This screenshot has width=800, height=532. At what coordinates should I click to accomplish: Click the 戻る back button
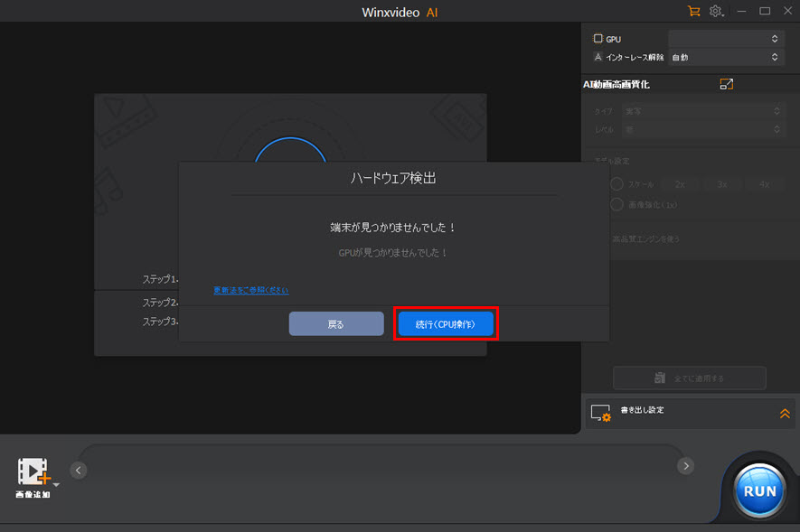pos(336,324)
